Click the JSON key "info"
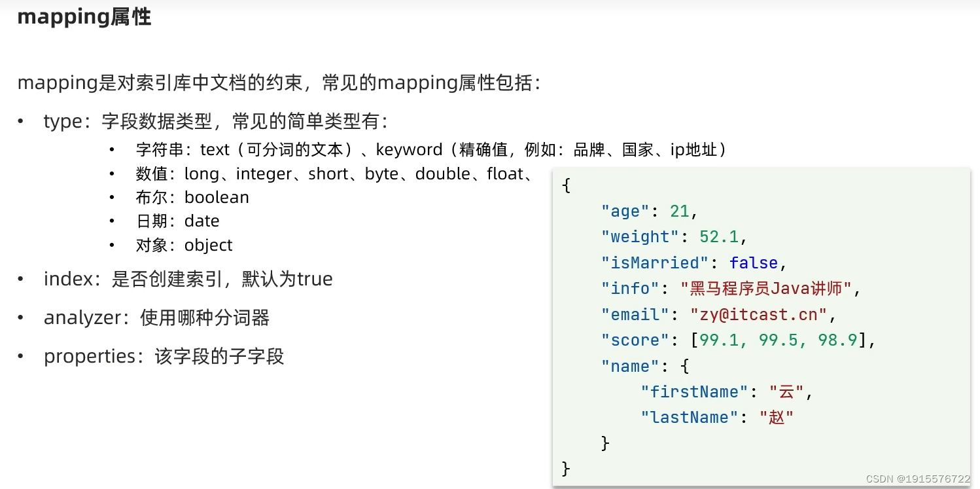 [631, 289]
